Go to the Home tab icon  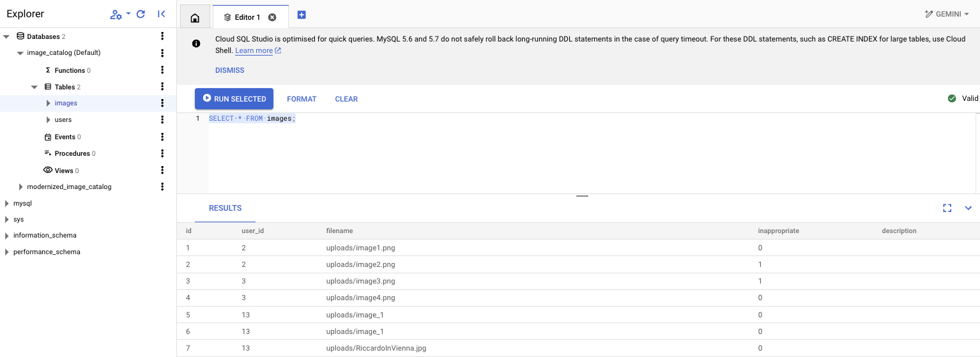click(195, 17)
